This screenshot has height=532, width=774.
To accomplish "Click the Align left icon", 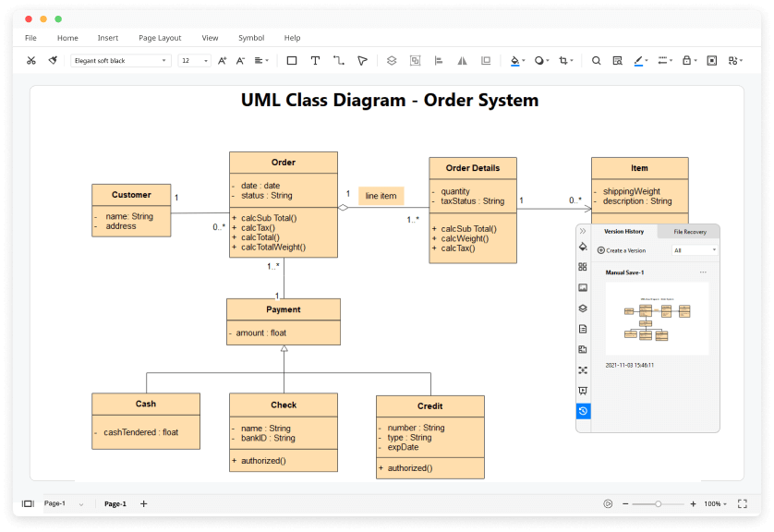I will click(x=439, y=61).
